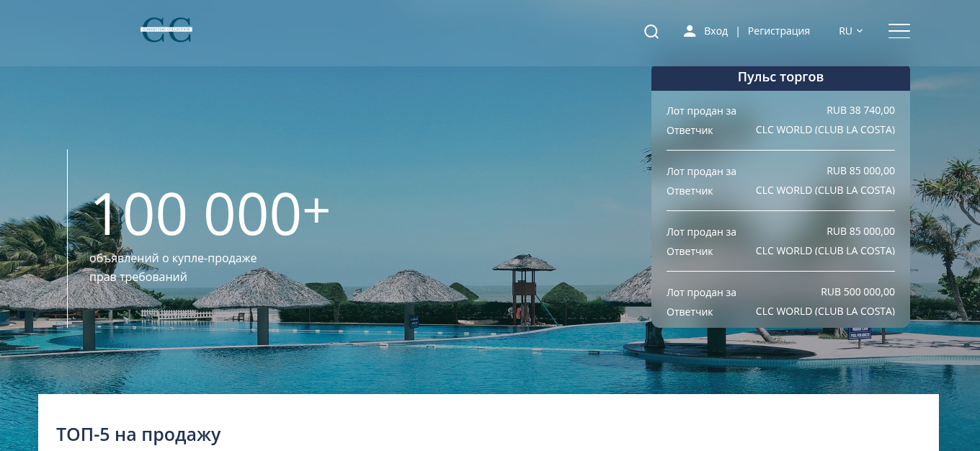
Task: Open the search magnifier icon
Action: [651, 31]
